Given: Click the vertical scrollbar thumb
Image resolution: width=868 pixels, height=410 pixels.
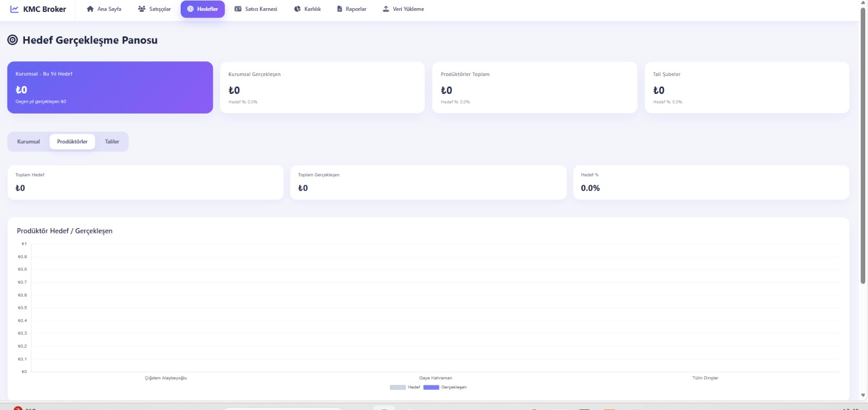Looking at the screenshot, I should tap(863, 147).
